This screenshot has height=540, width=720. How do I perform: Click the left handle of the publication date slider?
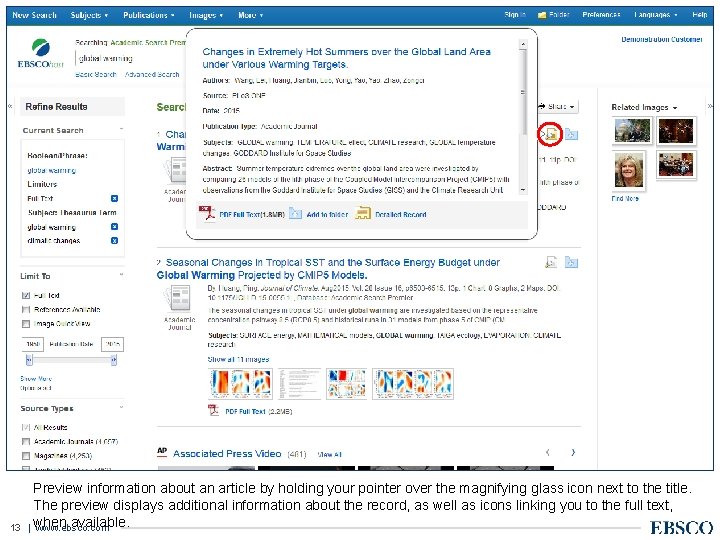pyautogui.click(x=29, y=360)
